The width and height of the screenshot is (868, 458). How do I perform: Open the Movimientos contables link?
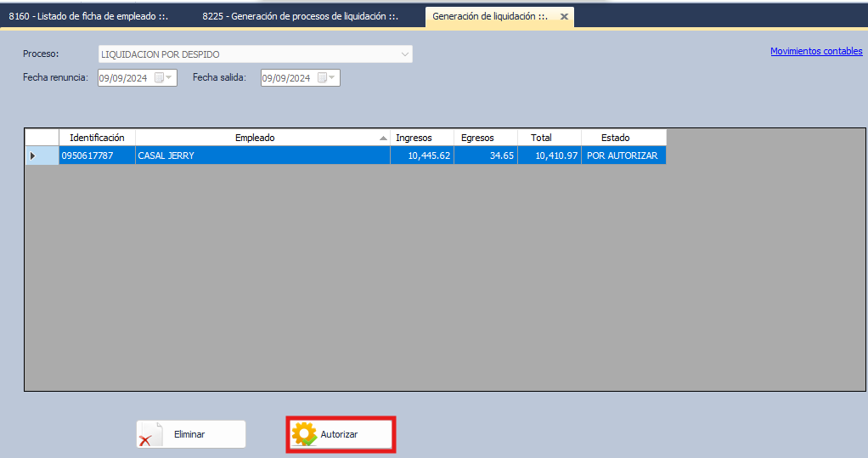tap(815, 52)
